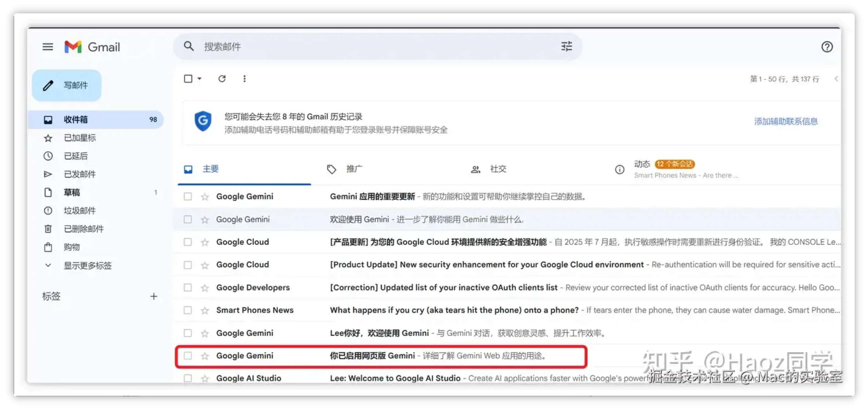
Task: Star the Google Developers email
Action: pyautogui.click(x=205, y=288)
